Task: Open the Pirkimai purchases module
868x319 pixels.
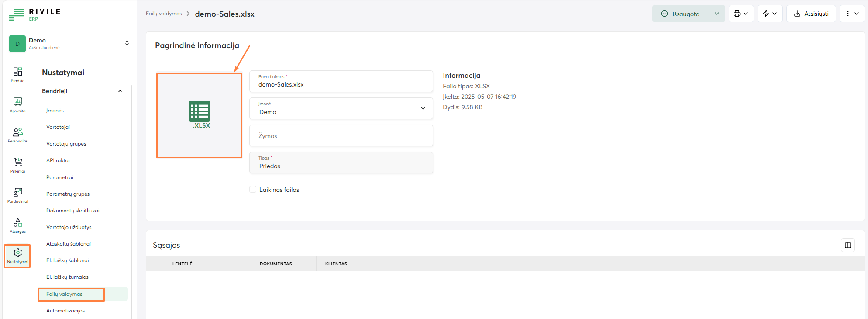Action: 17,165
